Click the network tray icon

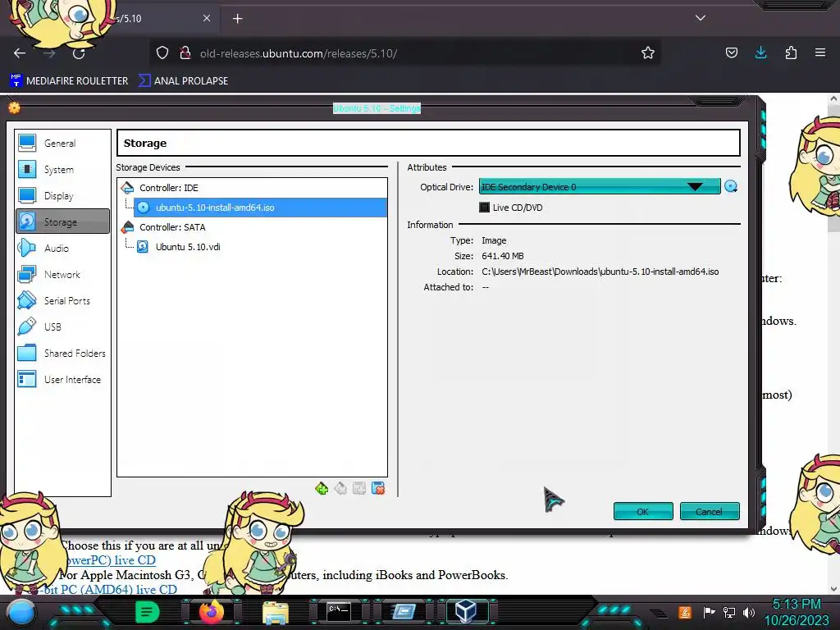(728, 612)
